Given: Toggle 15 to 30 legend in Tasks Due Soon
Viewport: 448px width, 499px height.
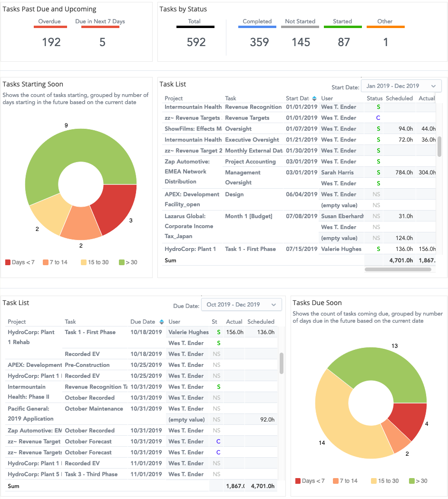Looking at the screenshot, I should (x=385, y=481).
